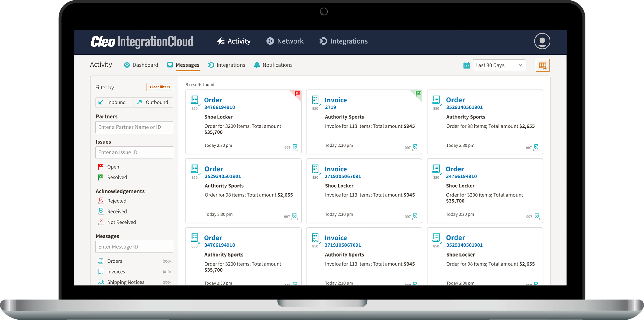The width and height of the screenshot is (644, 320).
Task: Click the Orders document icon in filters
Action: click(101, 261)
